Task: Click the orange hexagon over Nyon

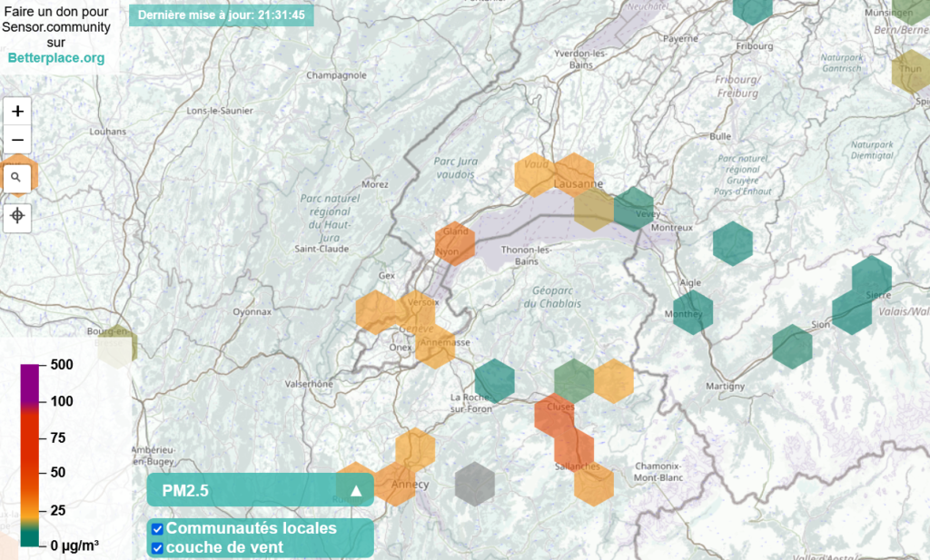Action: [454, 242]
